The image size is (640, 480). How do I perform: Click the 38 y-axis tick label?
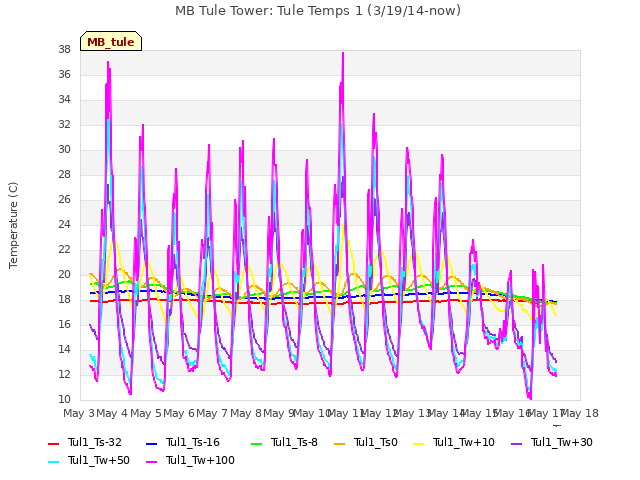[x=64, y=49]
